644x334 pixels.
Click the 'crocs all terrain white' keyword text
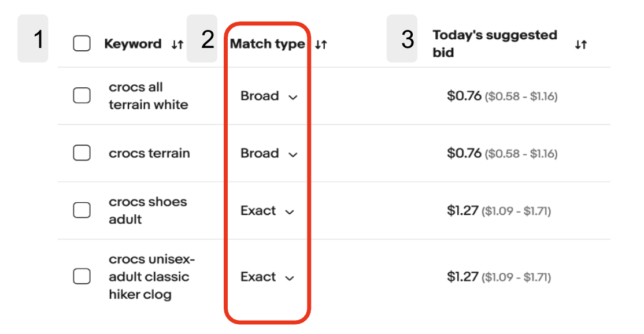click(148, 96)
